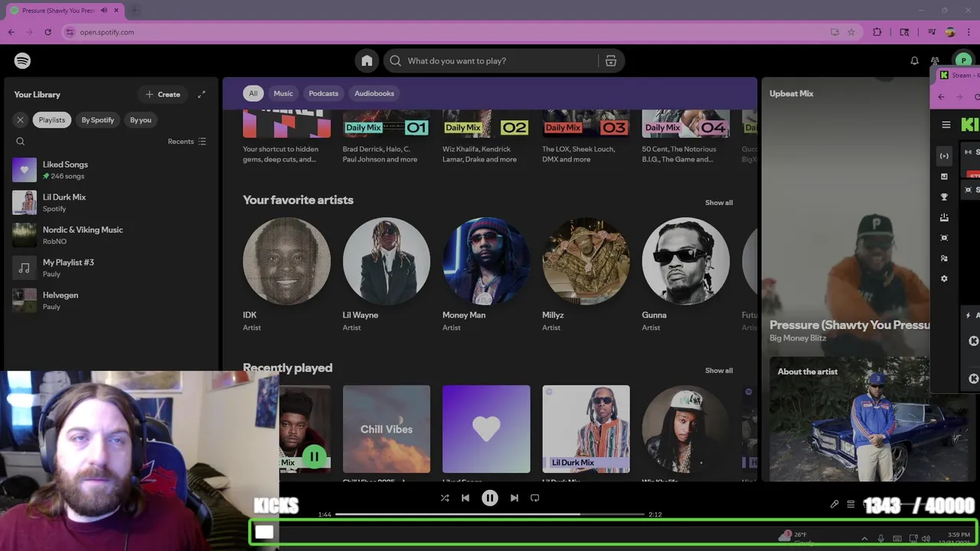Select the Audiobooks filter tab
This screenshot has width=980, height=551.
pyautogui.click(x=374, y=93)
